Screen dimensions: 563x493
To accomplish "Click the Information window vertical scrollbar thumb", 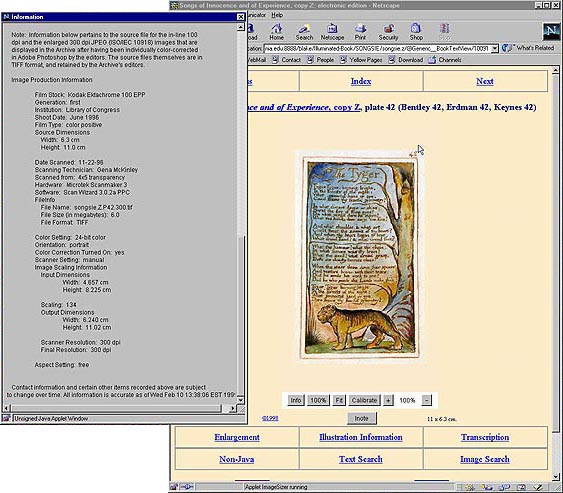I will [241, 316].
